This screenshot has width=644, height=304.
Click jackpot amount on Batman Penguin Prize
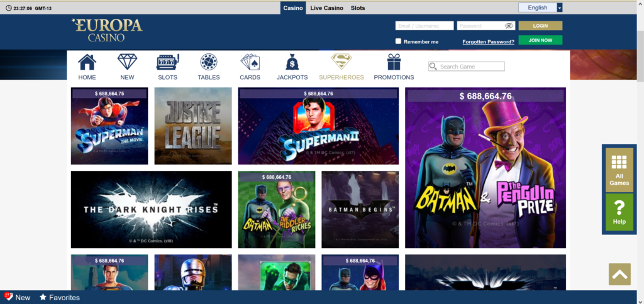[486, 96]
